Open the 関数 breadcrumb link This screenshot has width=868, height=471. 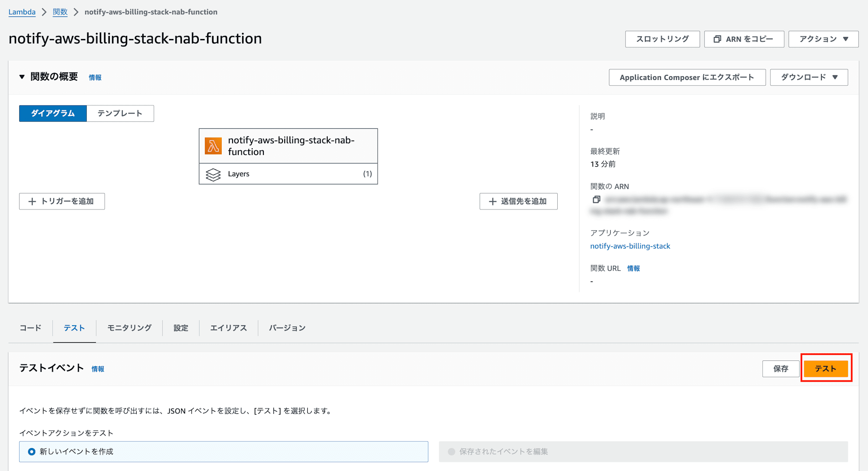pyautogui.click(x=60, y=12)
